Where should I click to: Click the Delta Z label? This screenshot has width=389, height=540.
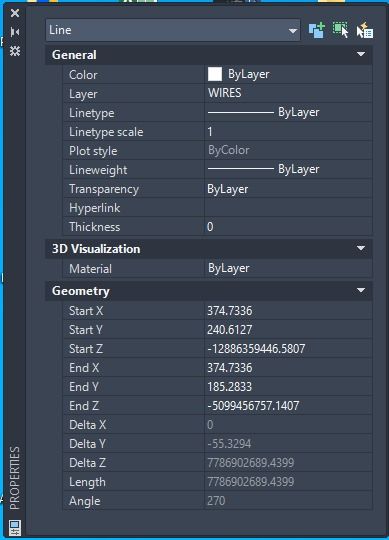click(87, 463)
